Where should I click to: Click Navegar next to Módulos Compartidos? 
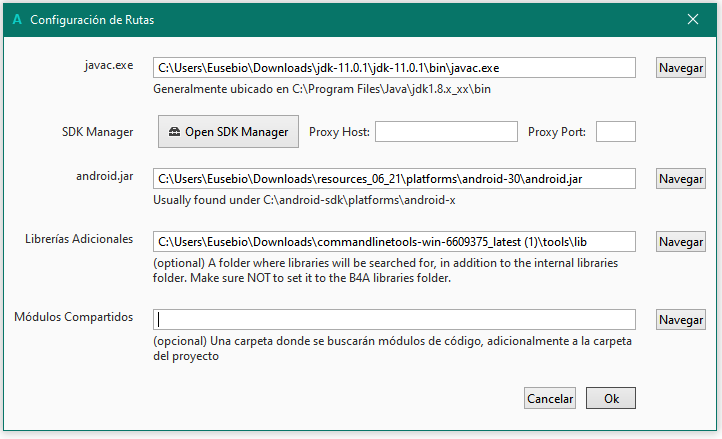click(x=681, y=320)
